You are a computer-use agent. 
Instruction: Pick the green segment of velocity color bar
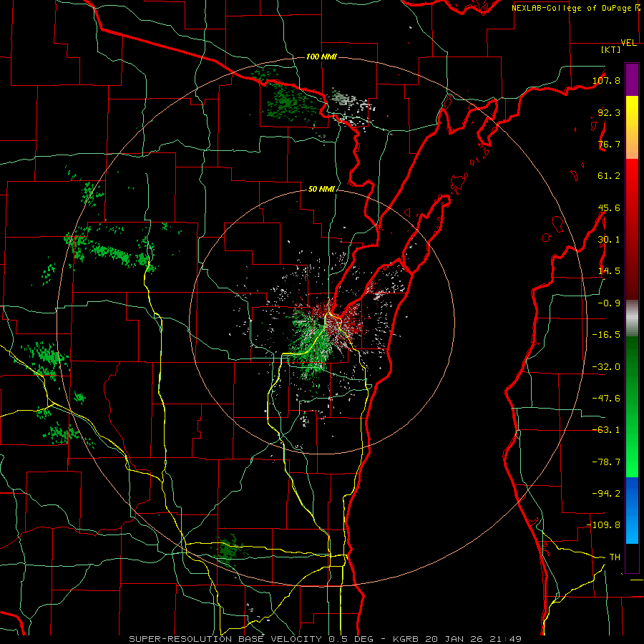pos(632,406)
